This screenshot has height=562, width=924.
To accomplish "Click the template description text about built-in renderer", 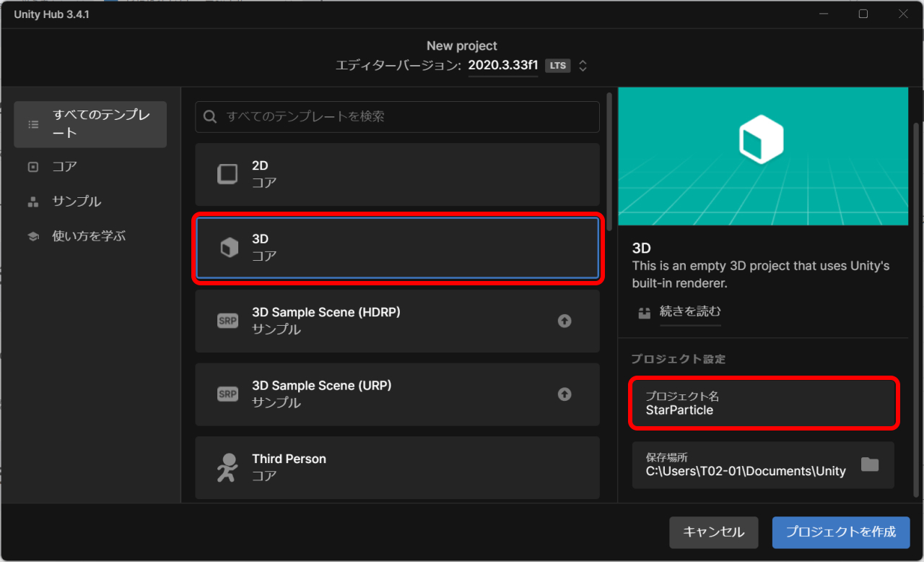I will tap(761, 274).
